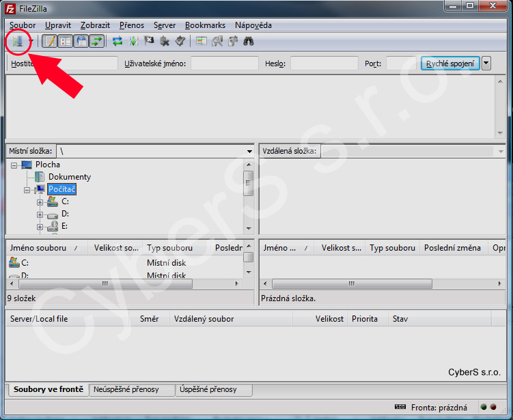Toggle the message log display
The width and height of the screenshot is (513, 420).
(50, 41)
